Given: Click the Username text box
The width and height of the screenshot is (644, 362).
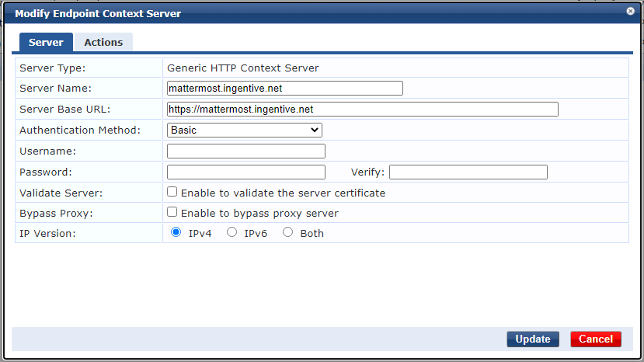Looking at the screenshot, I should 245,151.
